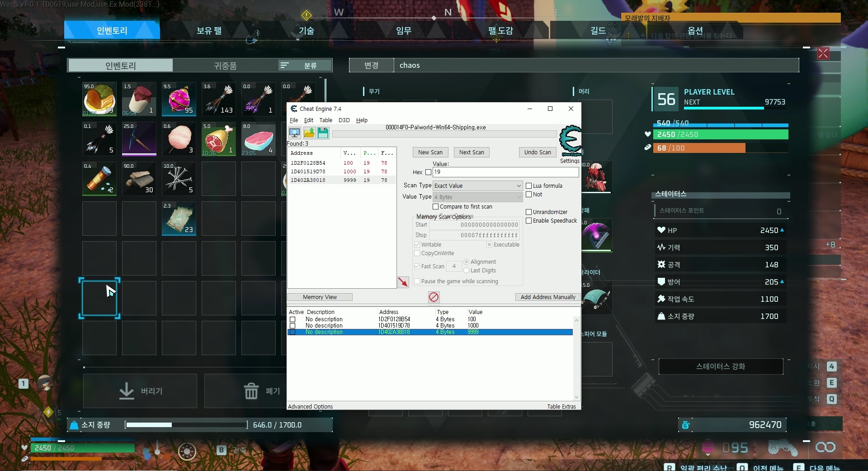This screenshot has height=471, width=868.
Task: Select the Last Digits radio button
Action: (x=466, y=271)
